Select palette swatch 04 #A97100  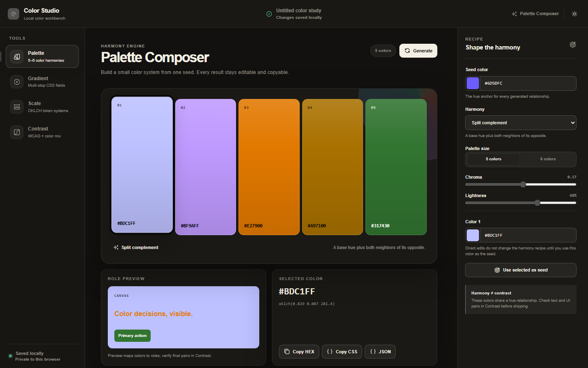(332, 167)
